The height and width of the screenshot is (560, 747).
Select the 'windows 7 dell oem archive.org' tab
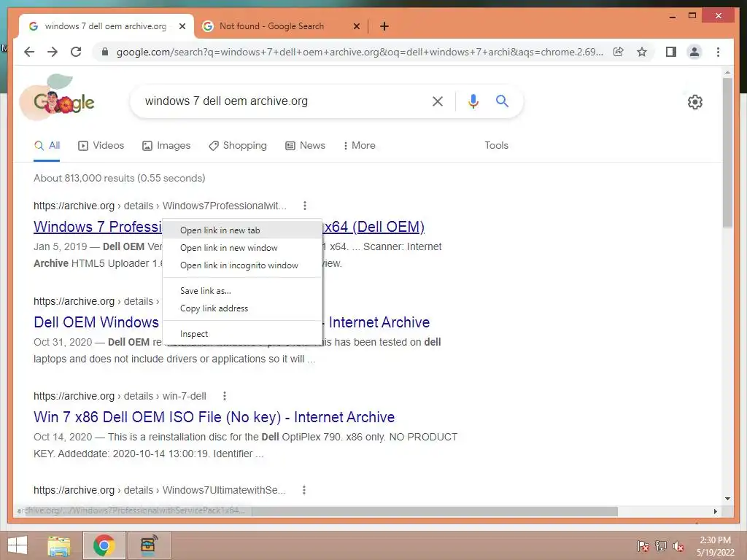[x=106, y=26]
